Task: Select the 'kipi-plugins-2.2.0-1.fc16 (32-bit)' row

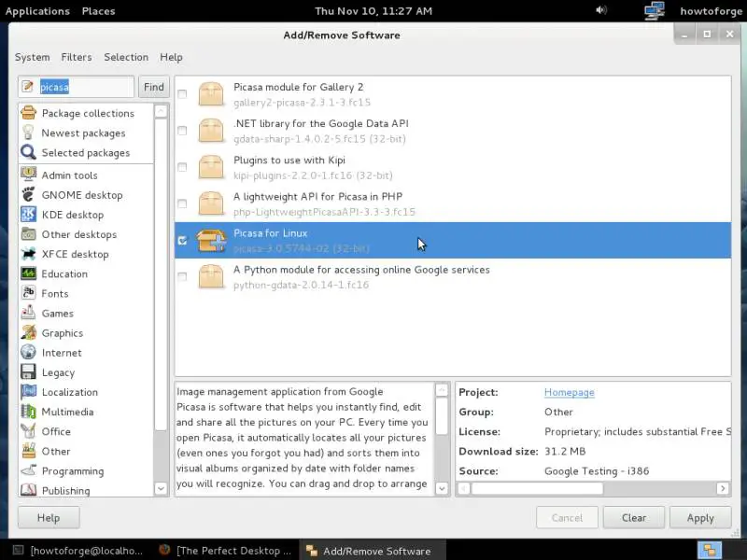Action: 453,167
